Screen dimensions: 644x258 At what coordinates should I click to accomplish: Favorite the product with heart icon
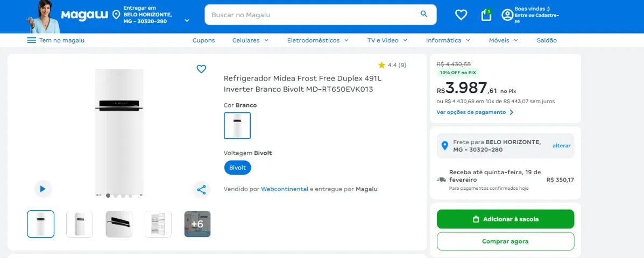tap(201, 69)
